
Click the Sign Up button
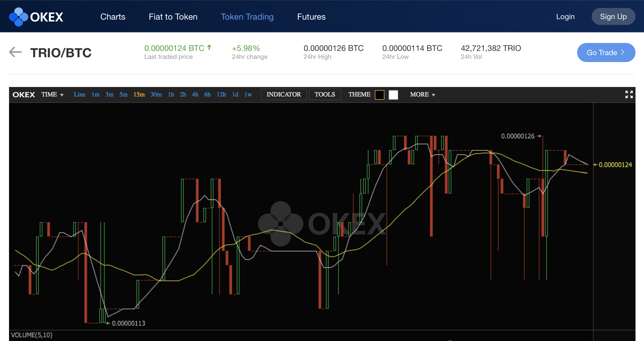[613, 16]
